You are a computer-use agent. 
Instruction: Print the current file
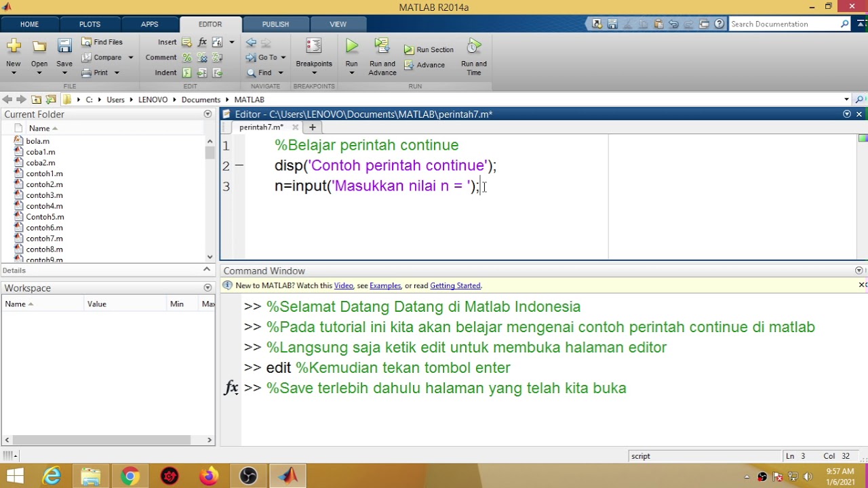pyautogui.click(x=95, y=73)
